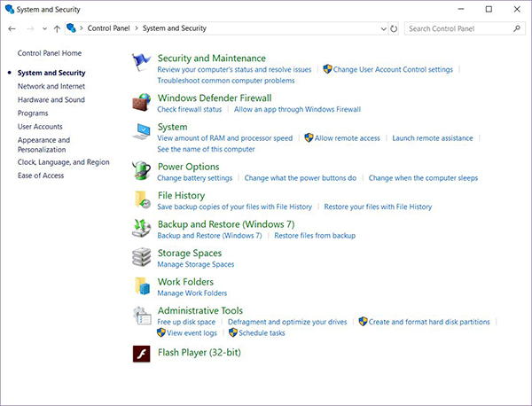Click the Power Options battery icon

click(142, 171)
